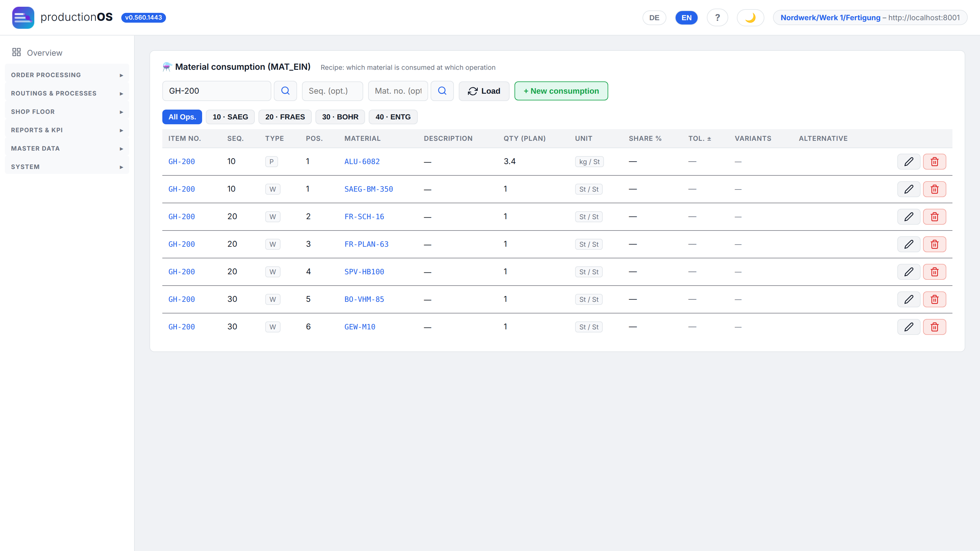Filter by operation 10 · SAEG
The height and width of the screenshot is (551, 980).
tap(230, 117)
